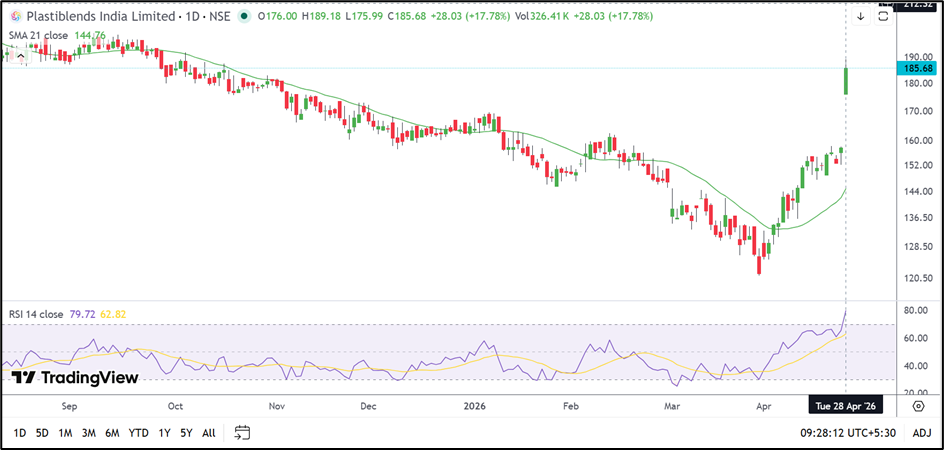
Task: Click the Tue 28 Apr '26 date marker
Action: [x=847, y=407]
